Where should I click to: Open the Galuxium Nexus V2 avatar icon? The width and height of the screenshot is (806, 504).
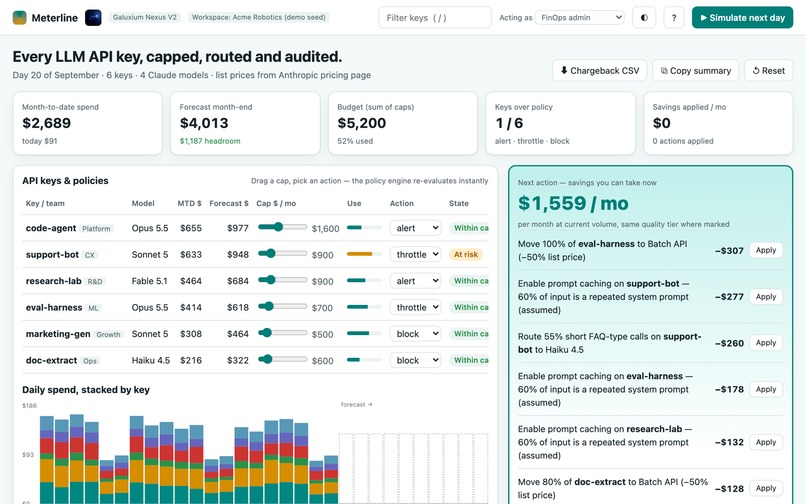coord(93,17)
